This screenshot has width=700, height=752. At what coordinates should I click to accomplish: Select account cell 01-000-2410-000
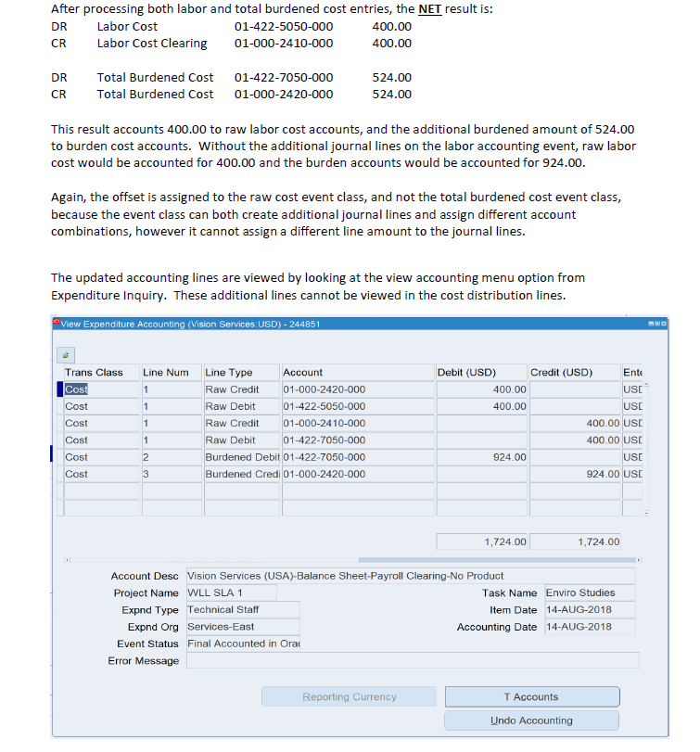(358, 423)
